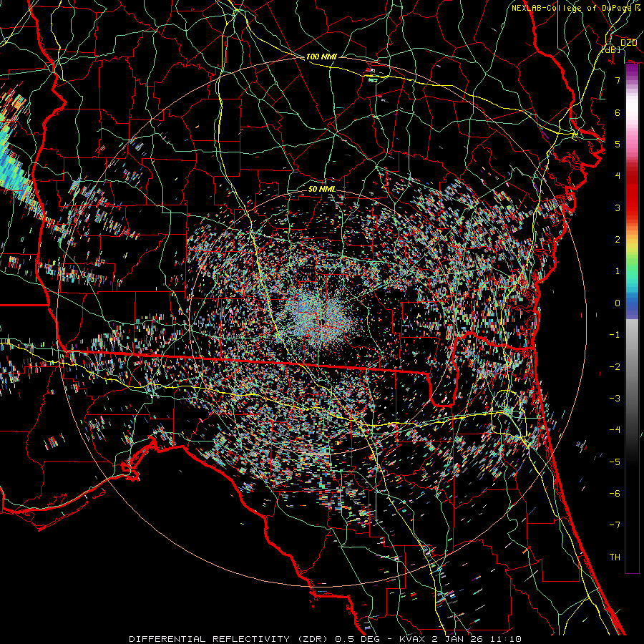Click the 4 value on color scale
Viewport: 644px width, 644px height.
pyautogui.click(x=618, y=176)
